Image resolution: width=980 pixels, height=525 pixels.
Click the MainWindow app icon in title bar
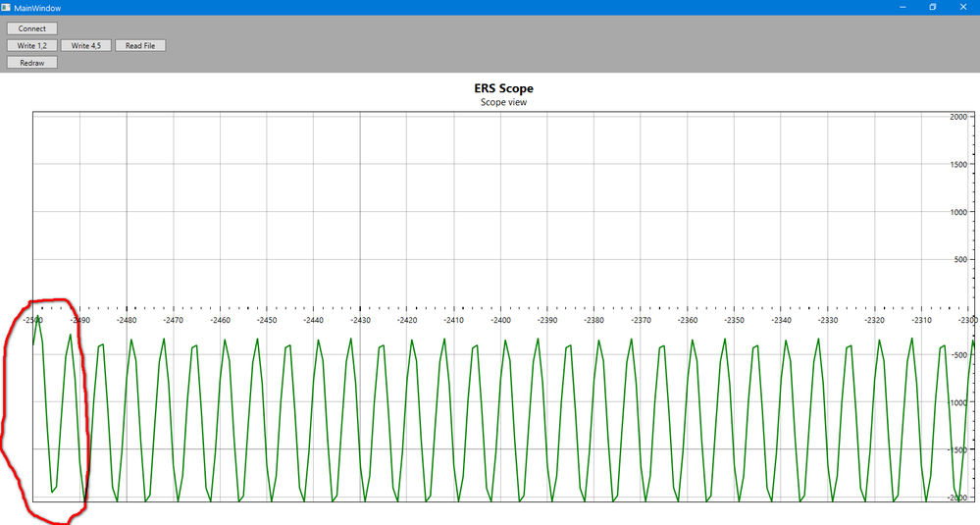(6, 8)
